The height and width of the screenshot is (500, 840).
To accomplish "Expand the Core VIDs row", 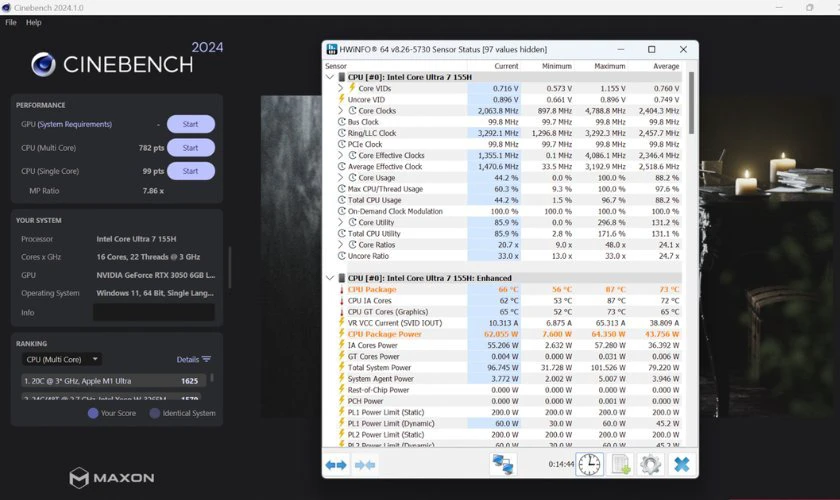I will tap(341, 88).
